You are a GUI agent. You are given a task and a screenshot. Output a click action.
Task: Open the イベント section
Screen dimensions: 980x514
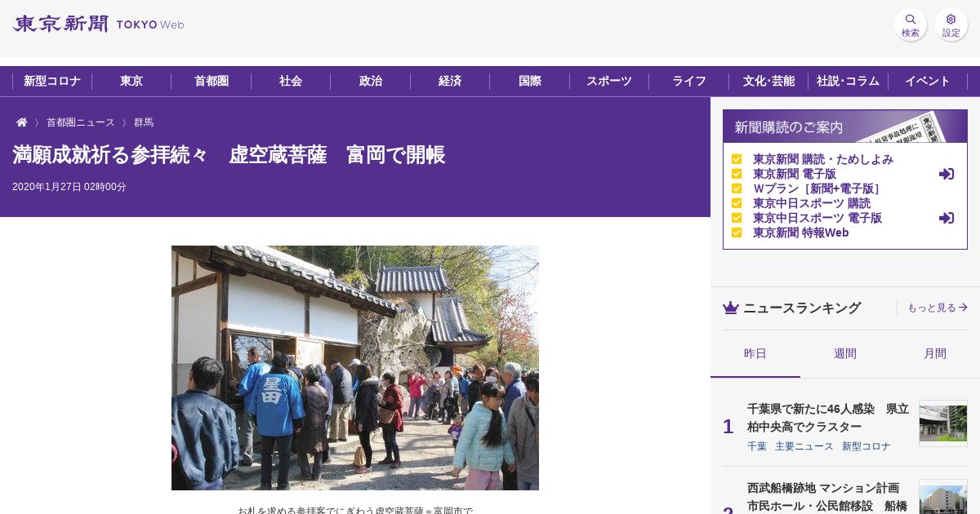click(928, 81)
